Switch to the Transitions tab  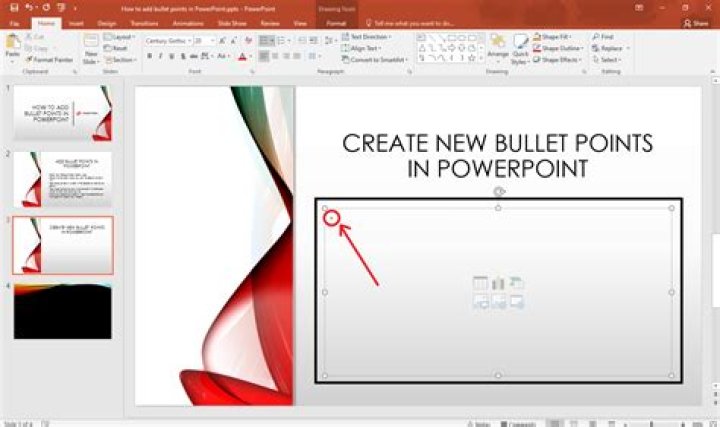144,23
